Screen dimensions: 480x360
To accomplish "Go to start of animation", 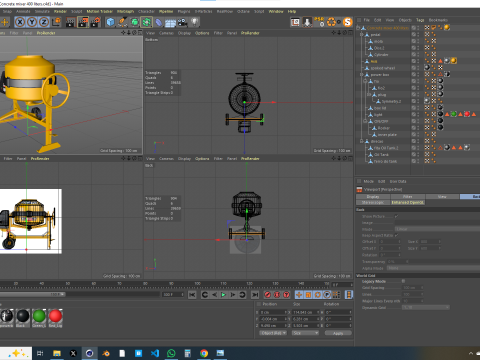I will click(x=192, y=295).
